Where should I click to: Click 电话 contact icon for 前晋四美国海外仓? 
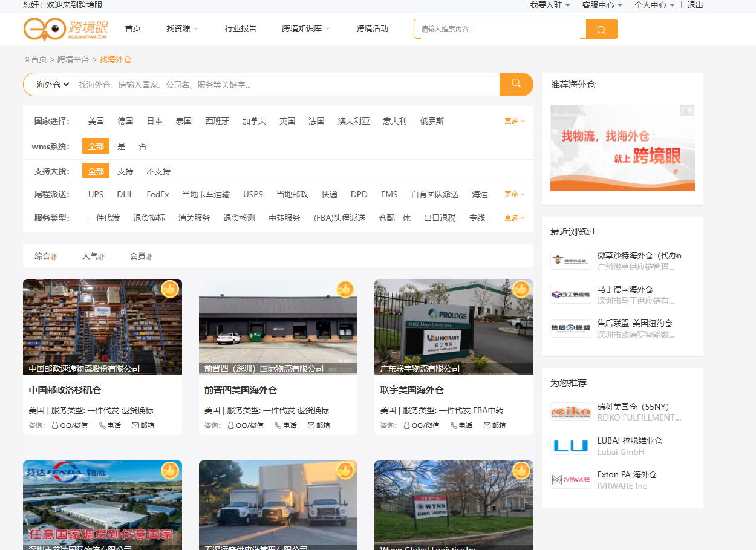tap(278, 425)
